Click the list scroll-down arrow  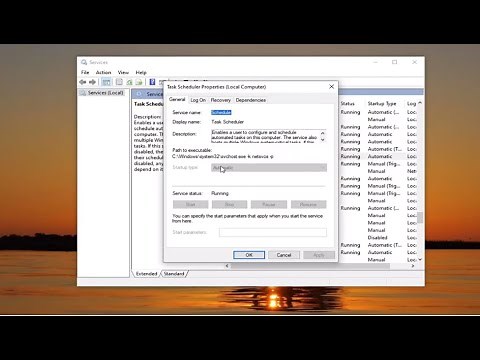tap(420, 259)
